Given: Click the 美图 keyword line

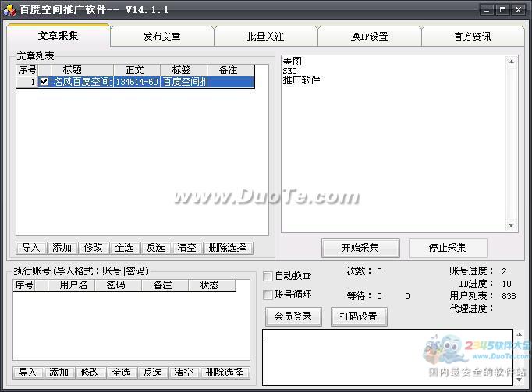Looking at the screenshot, I should pyautogui.click(x=292, y=62).
